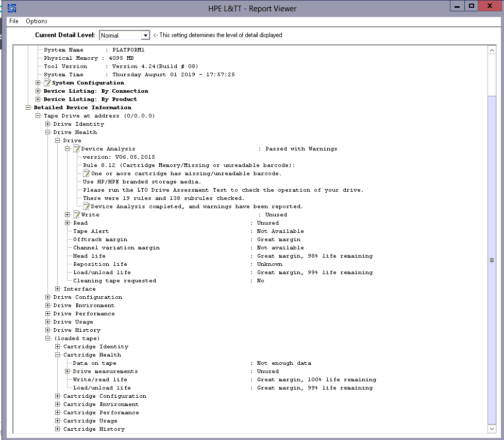Select the 19 rules and 138 subrules line
The height and width of the screenshot is (440, 504).
163,198
